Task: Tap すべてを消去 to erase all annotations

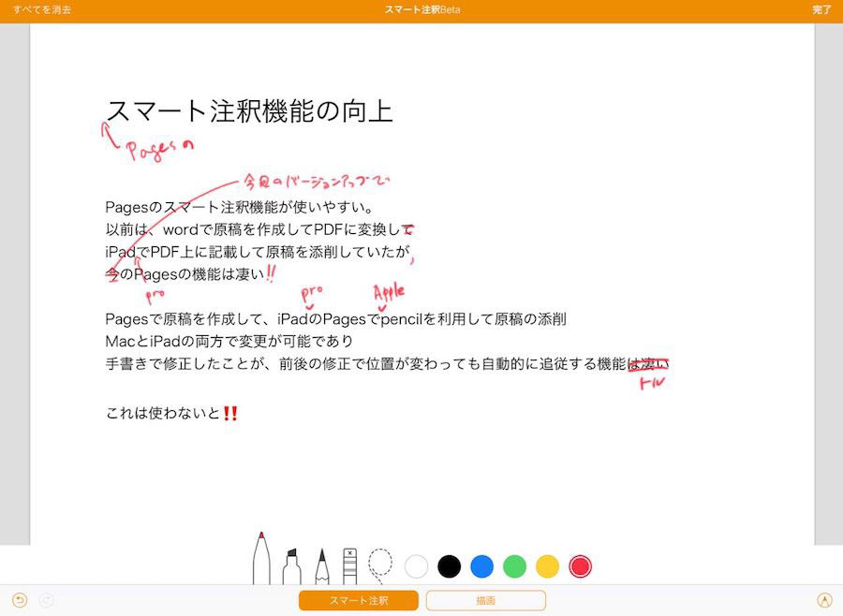Action: click(42, 9)
